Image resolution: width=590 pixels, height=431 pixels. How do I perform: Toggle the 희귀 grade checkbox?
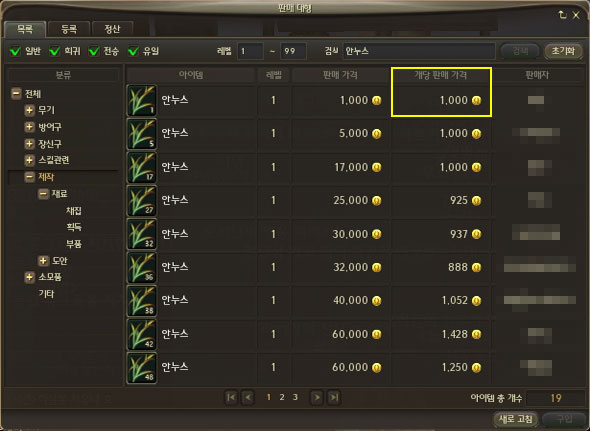coord(55,51)
